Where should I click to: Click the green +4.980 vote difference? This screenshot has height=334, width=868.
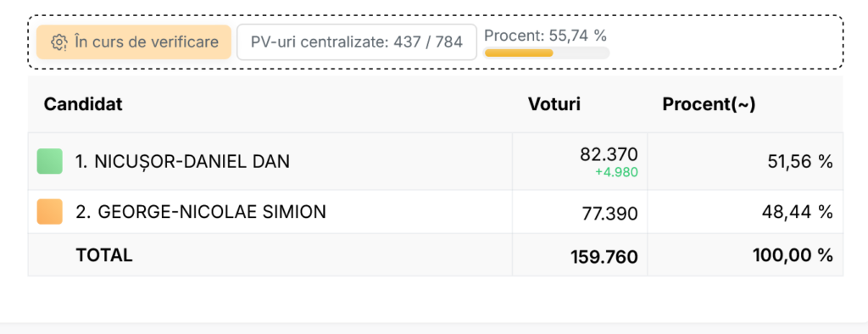pyautogui.click(x=617, y=173)
